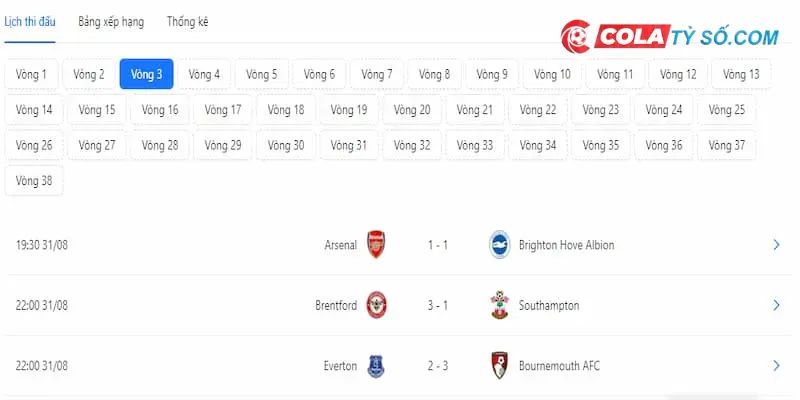Click the Brentford club crest

pos(377,305)
